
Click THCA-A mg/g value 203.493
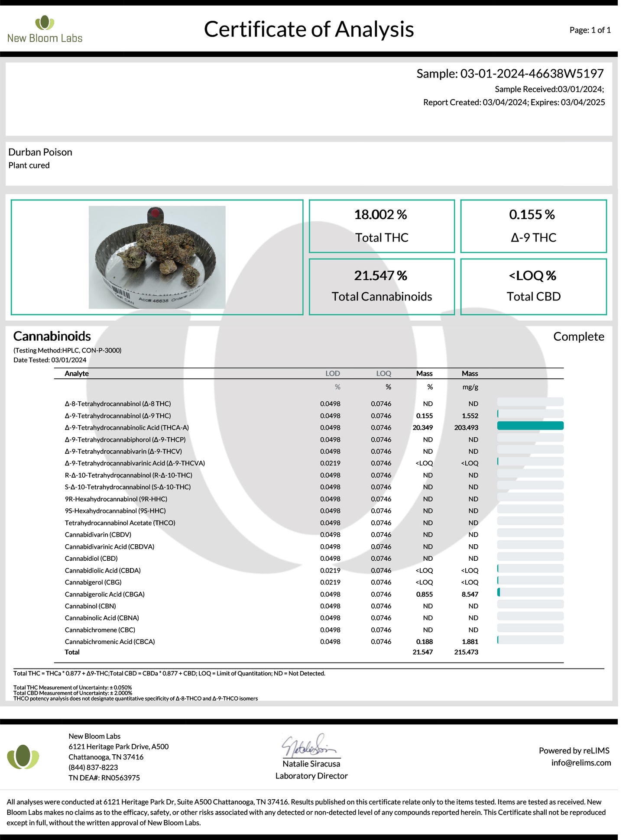click(x=466, y=427)
